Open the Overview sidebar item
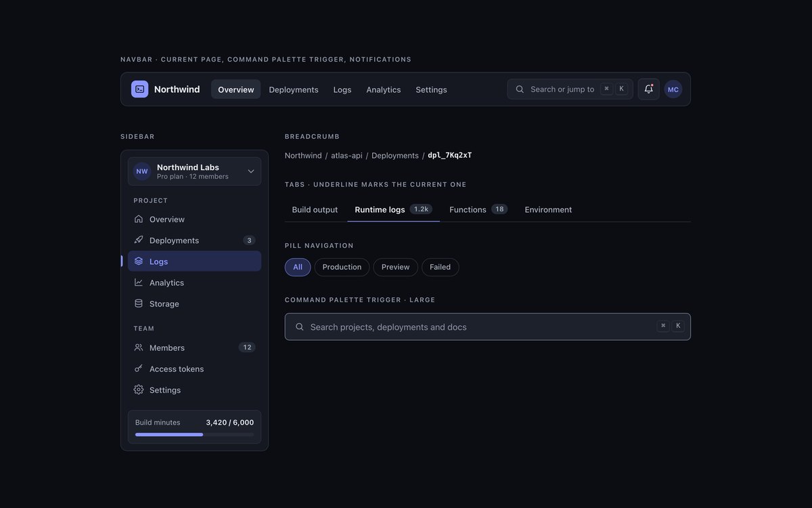 click(x=194, y=219)
